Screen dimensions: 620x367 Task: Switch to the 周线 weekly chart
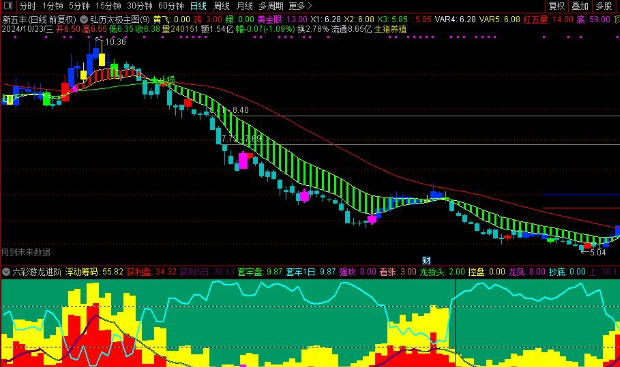coord(221,6)
